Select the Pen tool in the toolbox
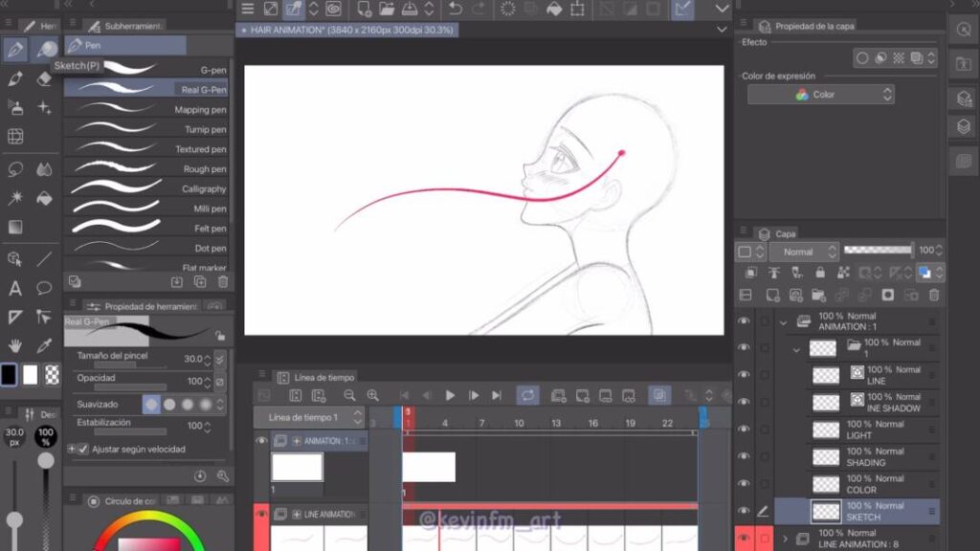This screenshot has width=980, height=551. [x=15, y=49]
